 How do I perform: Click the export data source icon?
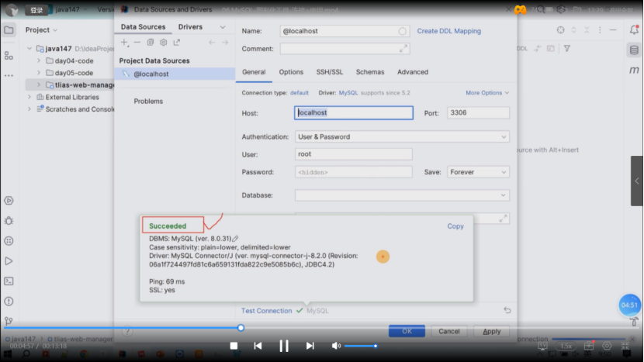(x=177, y=43)
